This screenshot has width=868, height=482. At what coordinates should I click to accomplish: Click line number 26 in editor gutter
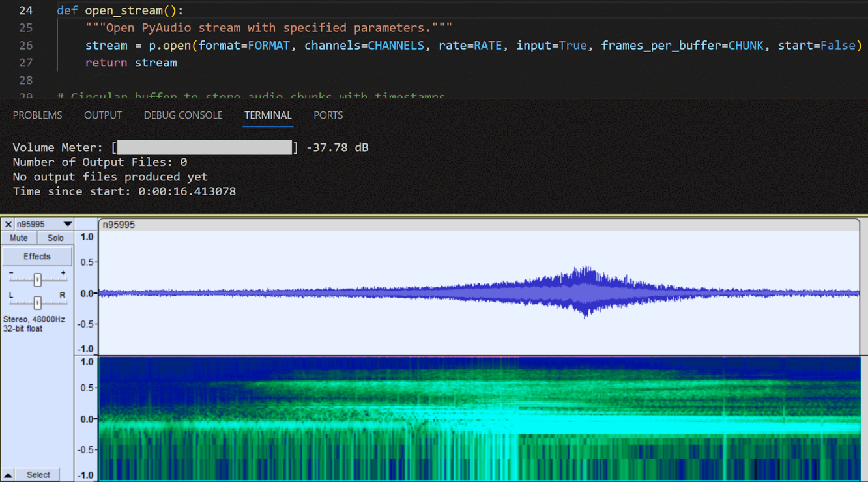pyautogui.click(x=26, y=45)
